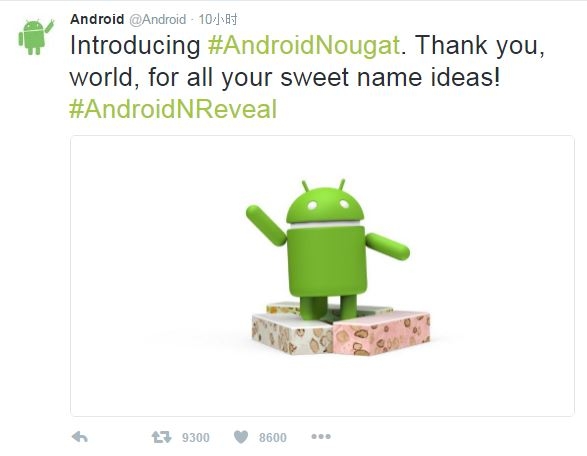Click the Android account name
587x456 pixels.
click(97, 19)
